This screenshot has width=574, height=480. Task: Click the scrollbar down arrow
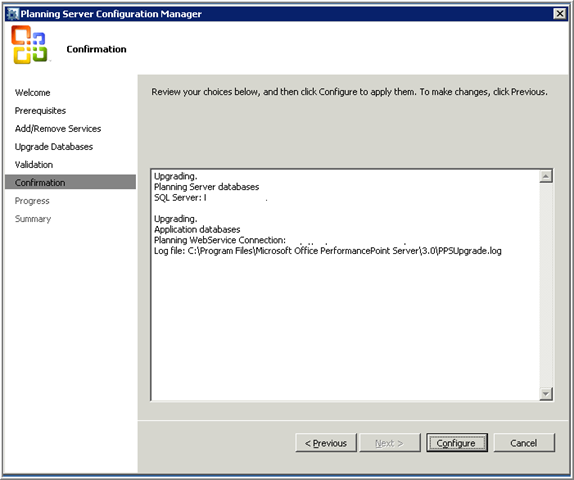(546, 394)
